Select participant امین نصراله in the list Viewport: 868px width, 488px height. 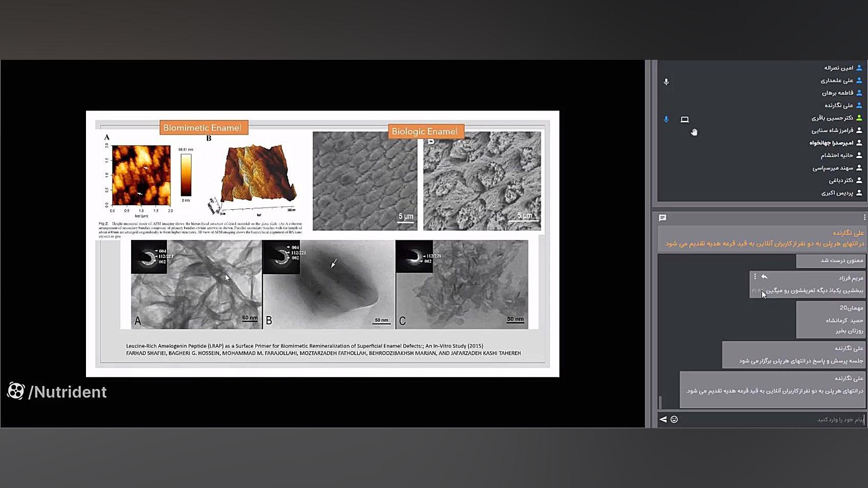pos(838,68)
